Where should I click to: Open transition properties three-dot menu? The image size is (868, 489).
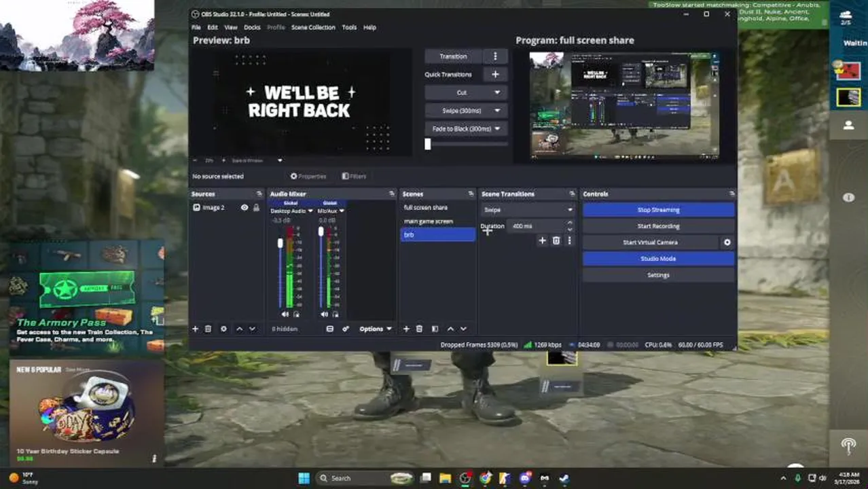(569, 240)
